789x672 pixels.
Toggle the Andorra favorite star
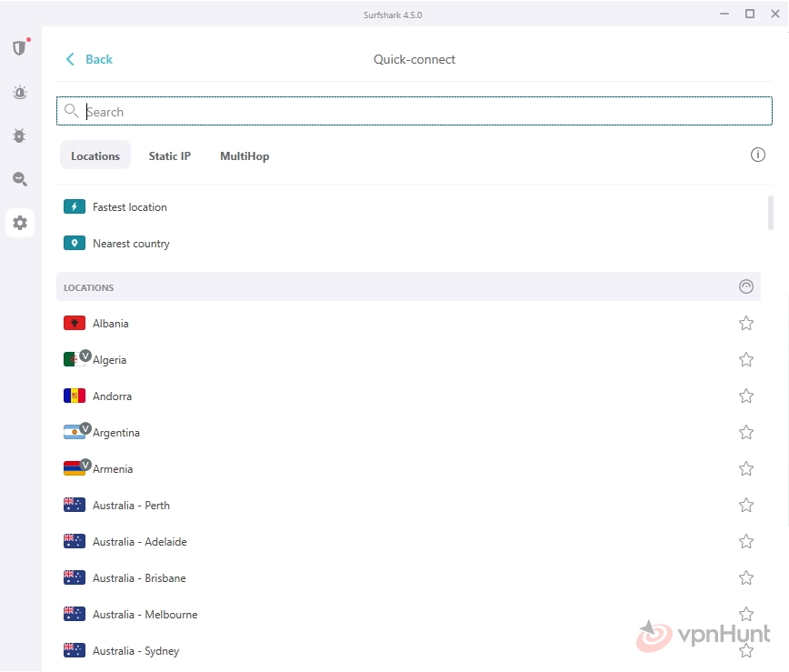click(745, 396)
